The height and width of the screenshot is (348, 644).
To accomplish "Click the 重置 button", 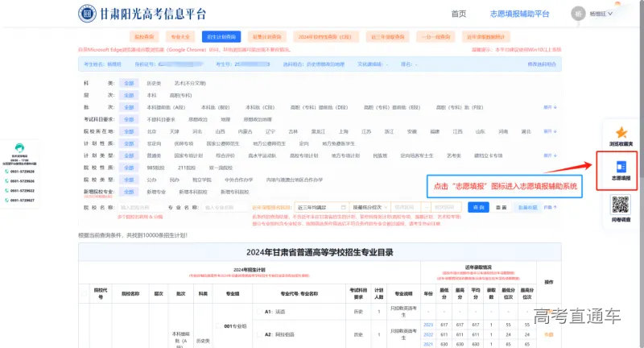I will pos(501,208).
